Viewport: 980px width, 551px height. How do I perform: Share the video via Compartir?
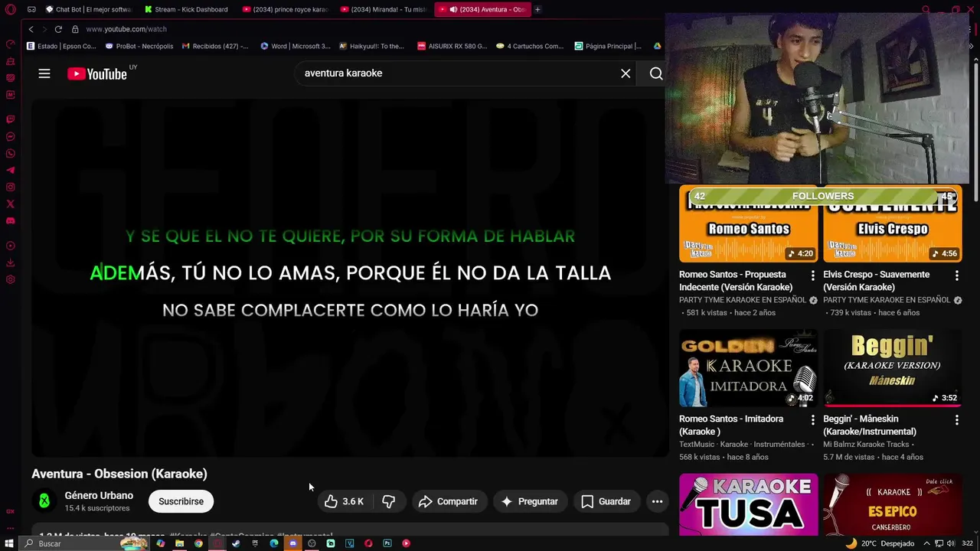[449, 501]
